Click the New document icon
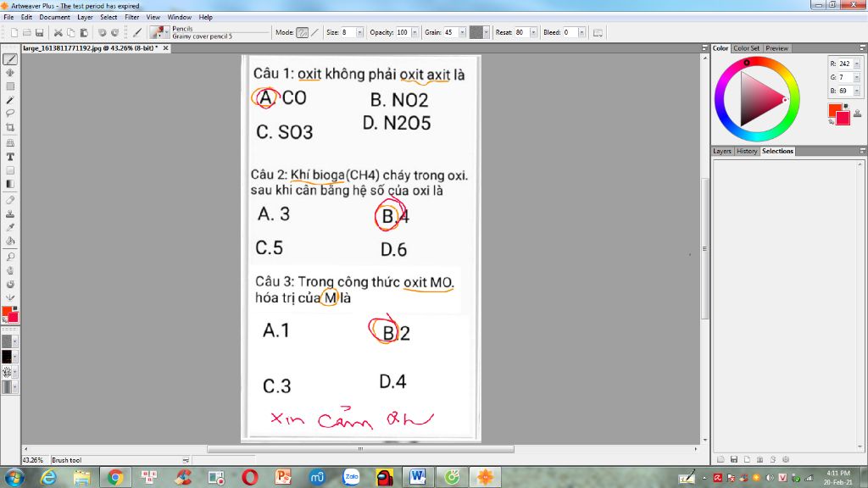The height and width of the screenshot is (488, 868). coord(14,33)
